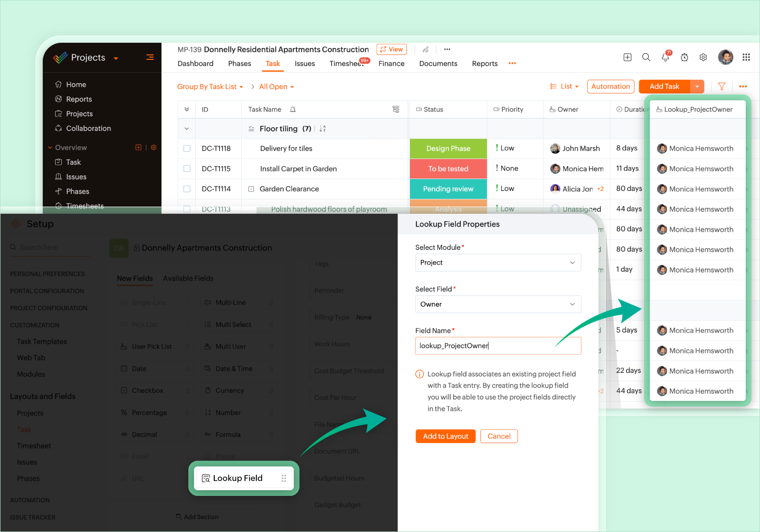Click the quick-add plus icon in the header

coord(627,57)
